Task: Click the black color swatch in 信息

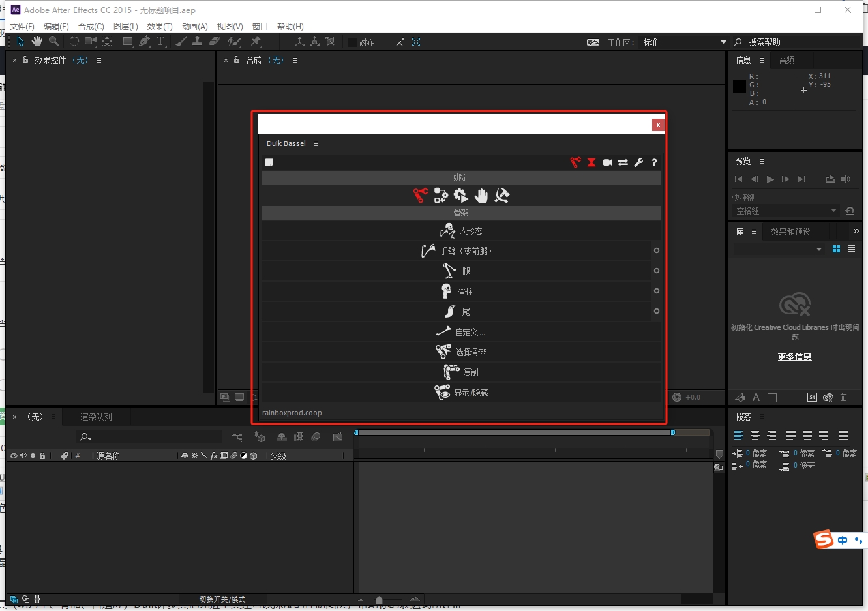Action: (x=739, y=87)
